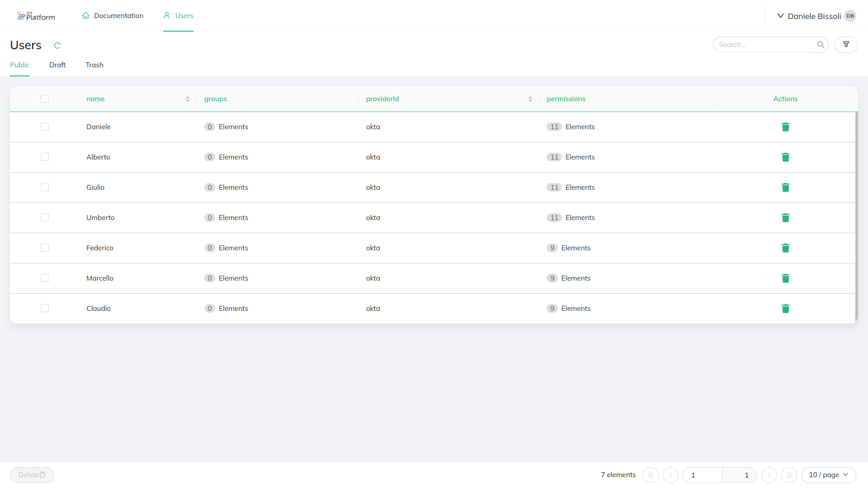
Task: Open the filter panel
Action: [846, 44]
